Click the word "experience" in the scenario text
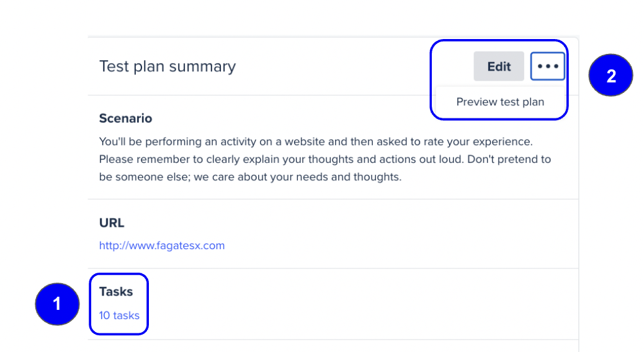Image resolution: width=644 pixels, height=352 pixels. tap(501, 142)
